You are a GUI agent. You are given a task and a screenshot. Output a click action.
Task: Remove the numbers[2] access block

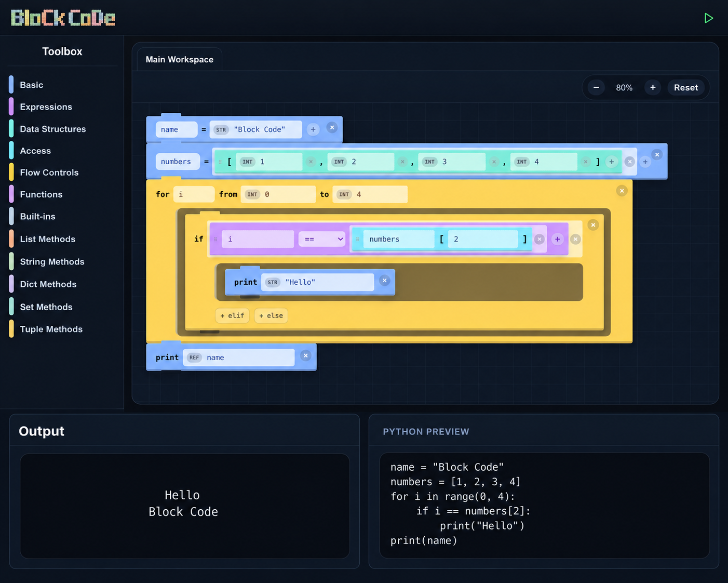540,239
